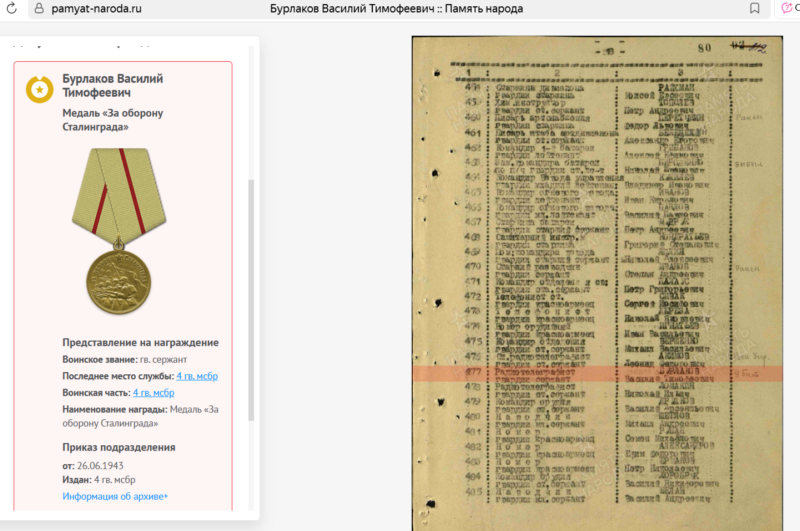Click the 'Медаль «За оборону Сталинграда»' subtitle
This screenshot has height=531, width=800.
click(x=113, y=120)
